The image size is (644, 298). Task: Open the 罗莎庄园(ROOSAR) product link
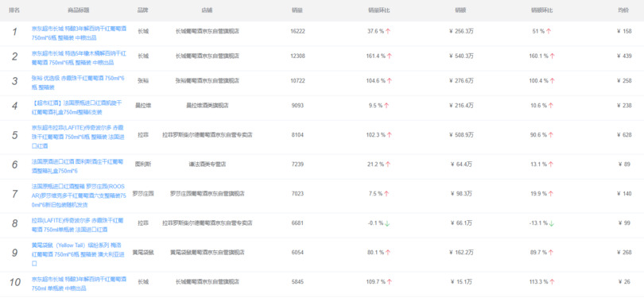79,195
